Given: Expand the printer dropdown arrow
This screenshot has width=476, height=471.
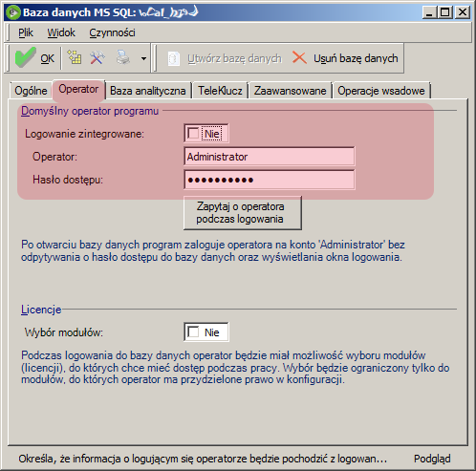Looking at the screenshot, I should pyautogui.click(x=143, y=58).
